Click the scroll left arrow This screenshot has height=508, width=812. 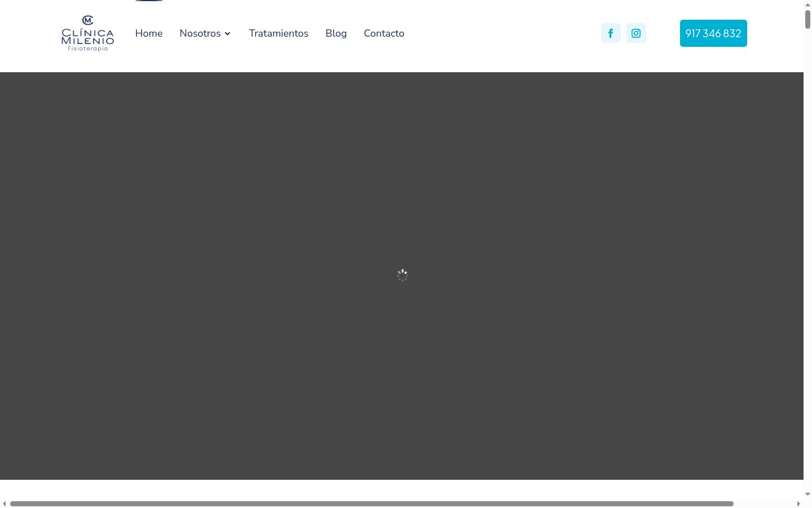coord(4,503)
